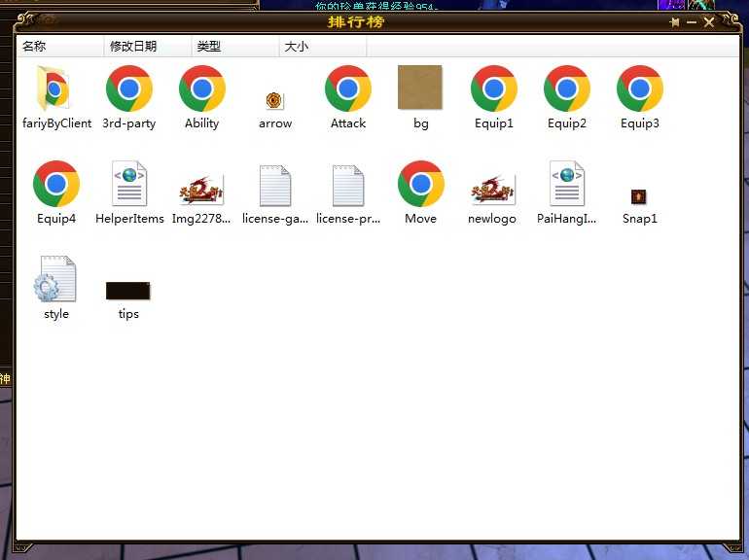Image resolution: width=749 pixels, height=560 pixels.
Task: Select the newlogo image thumbnail
Action: click(492, 190)
